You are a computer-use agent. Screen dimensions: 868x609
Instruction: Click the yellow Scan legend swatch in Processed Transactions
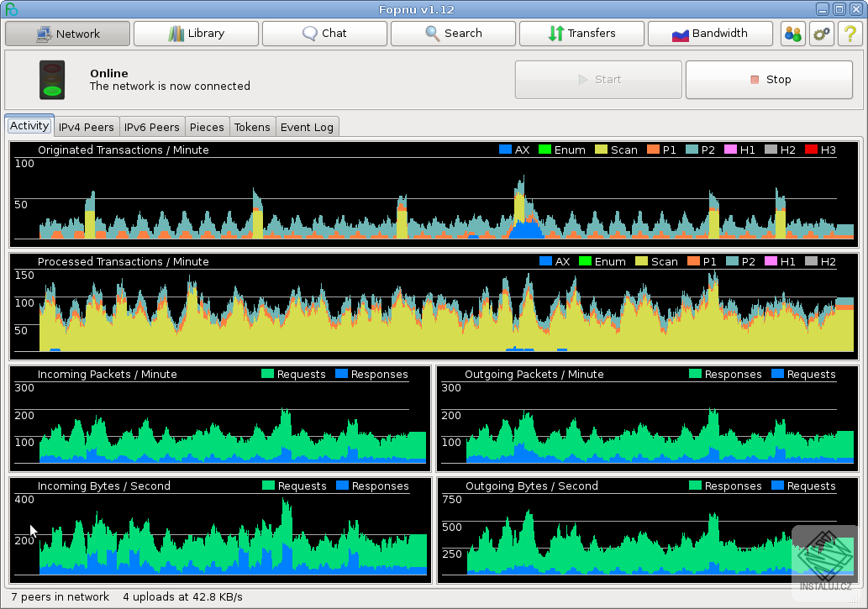(x=641, y=261)
